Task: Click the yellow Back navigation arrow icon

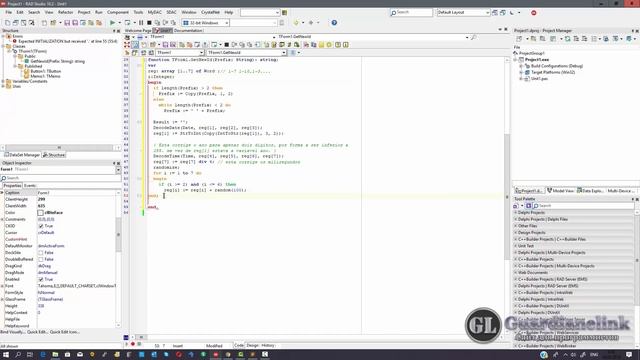Action: pos(296,23)
